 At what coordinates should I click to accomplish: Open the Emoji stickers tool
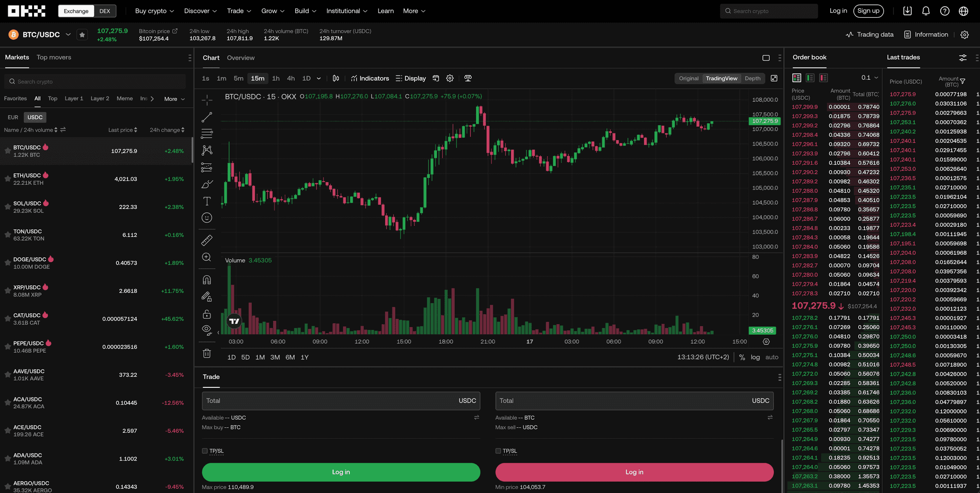point(207,218)
